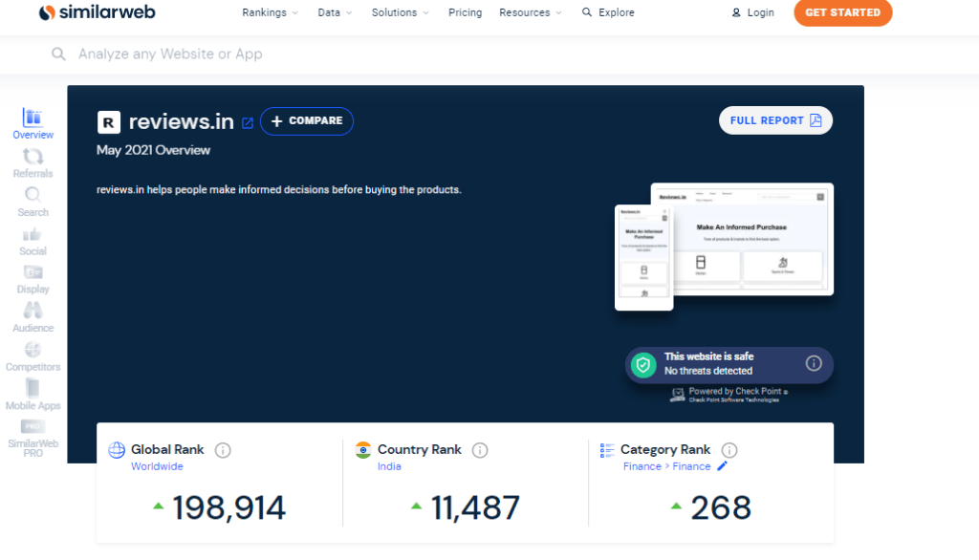The height and width of the screenshot is (560, 979).
Task: Open the Search sidebar section
Action: pos(33,203)
